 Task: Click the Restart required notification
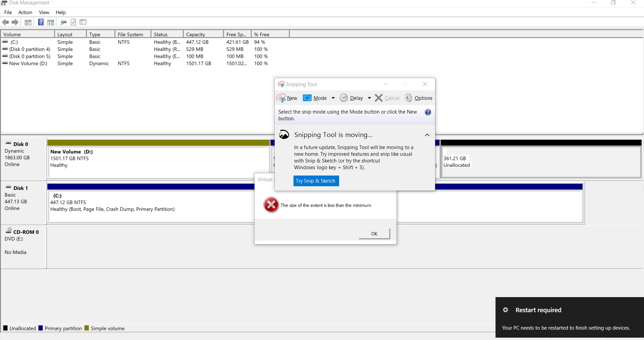570,317
